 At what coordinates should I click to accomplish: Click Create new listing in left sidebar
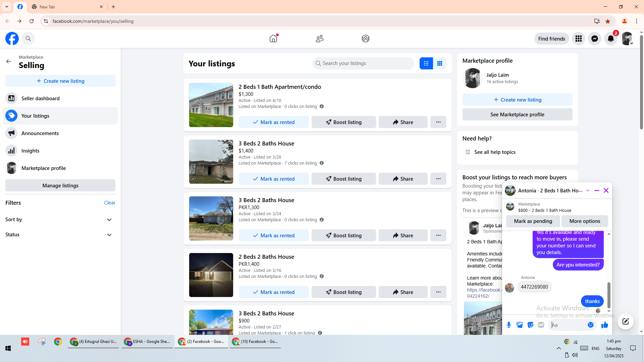coord(60,81)
